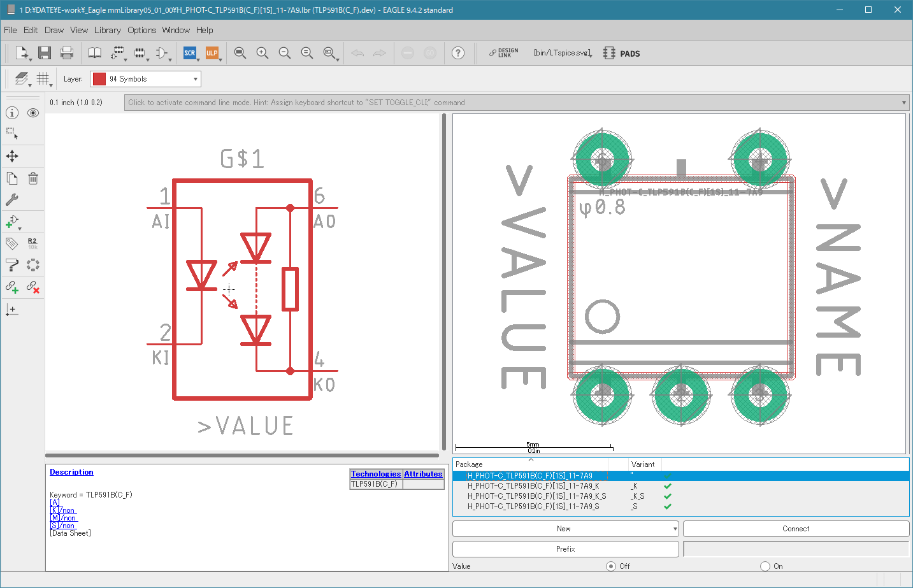Select Value Off radio button
The height and width of the screenshot is (588, 913).
(x=611, y=566)
